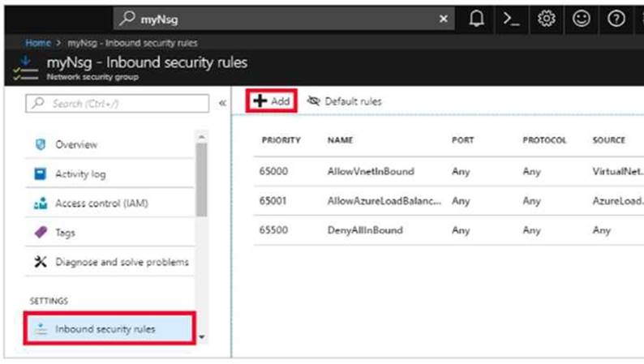Viewport: 644px width, 364px height.
Task: Click the Inbound security rules icon
Action: coord(41,328)
